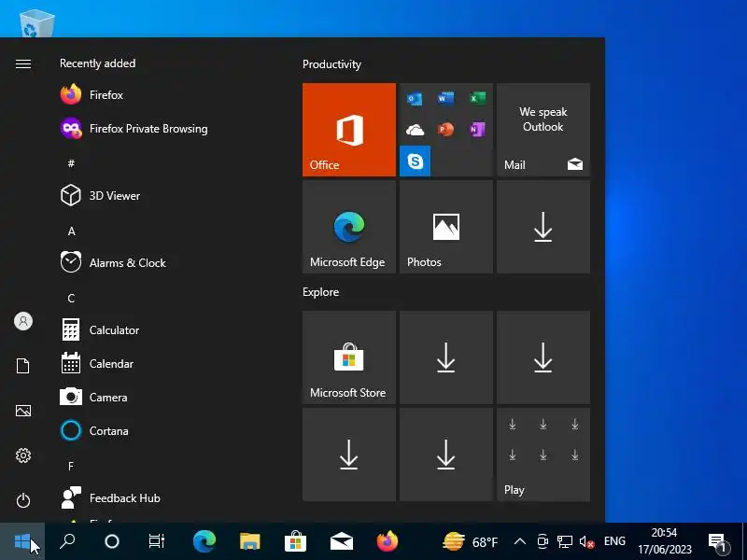Image resolution: width=747 pixels, height=560 pixels.
Task: Close Start menu via Windows Start button
Action: click(x=22, y=541)
